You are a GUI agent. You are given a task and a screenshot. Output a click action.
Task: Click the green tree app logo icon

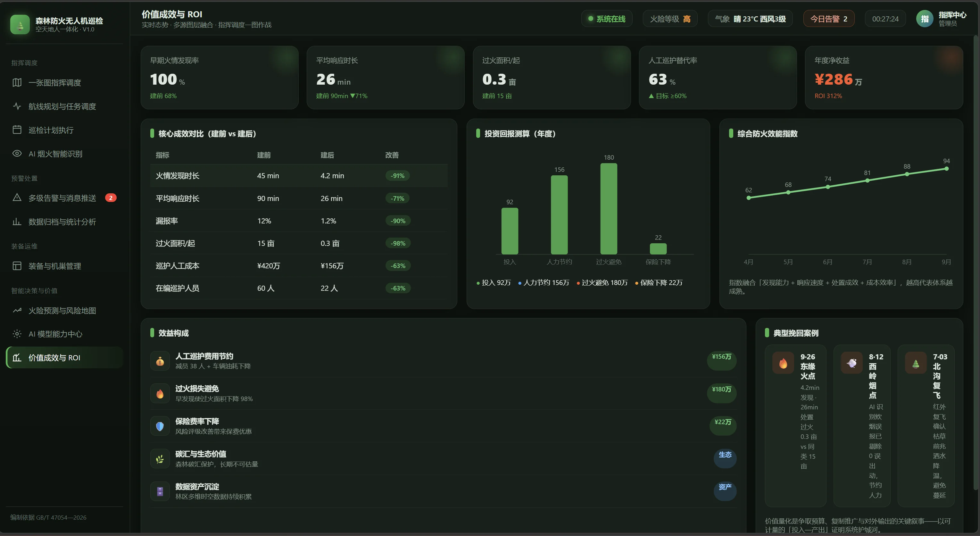(x=20, y=24)
